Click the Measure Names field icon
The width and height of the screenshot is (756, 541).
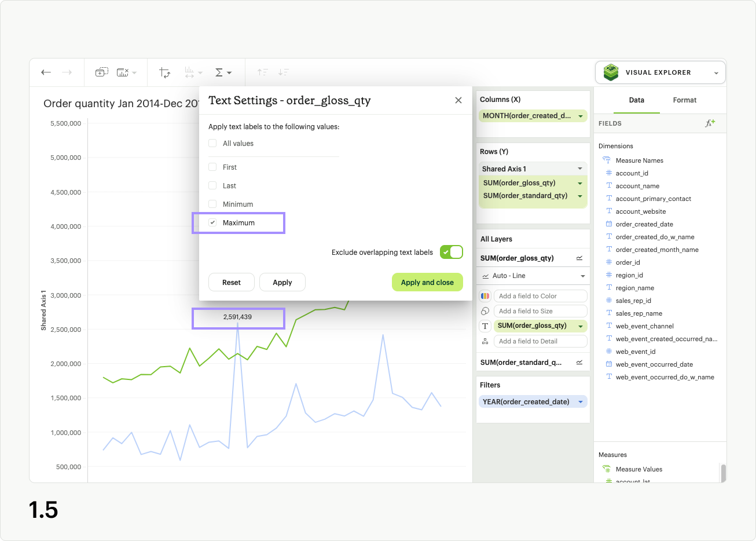(x=607, y=160)
